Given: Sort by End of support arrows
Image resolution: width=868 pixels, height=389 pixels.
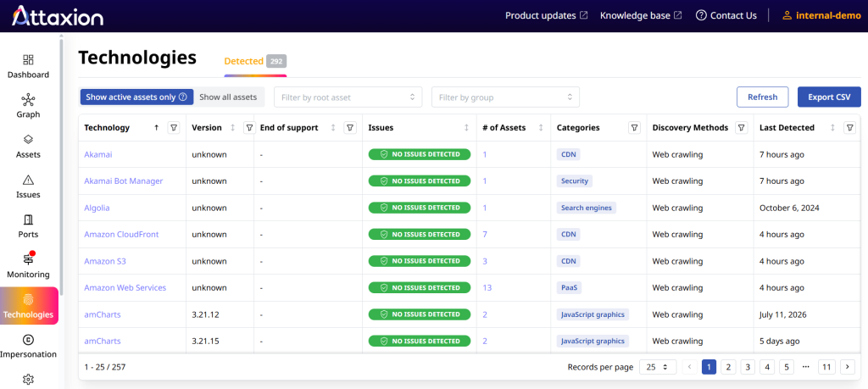Looking at the screenshot, I should click(332, 128).
